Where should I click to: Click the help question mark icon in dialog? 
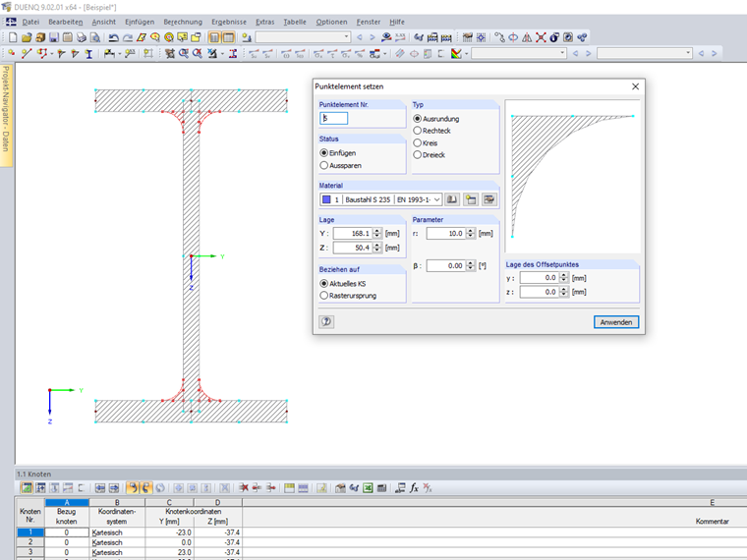pyautogui.click(x=326, y=321)
